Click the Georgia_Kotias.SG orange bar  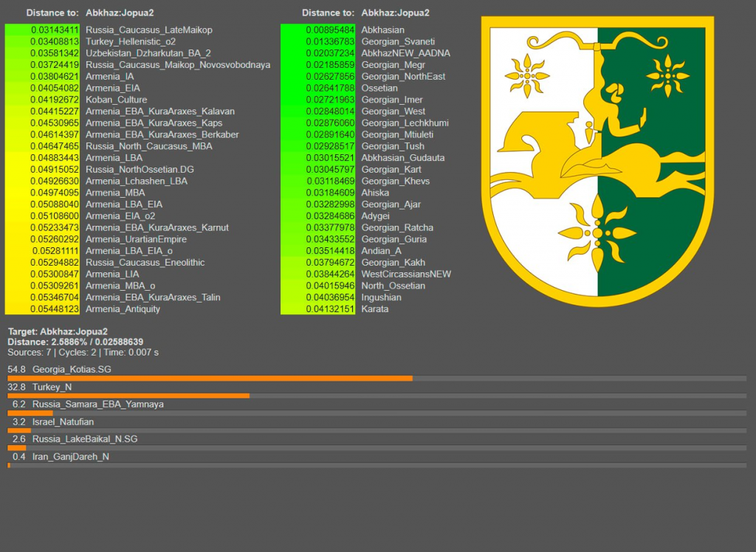pyautogui.click(x=210, y=378)
